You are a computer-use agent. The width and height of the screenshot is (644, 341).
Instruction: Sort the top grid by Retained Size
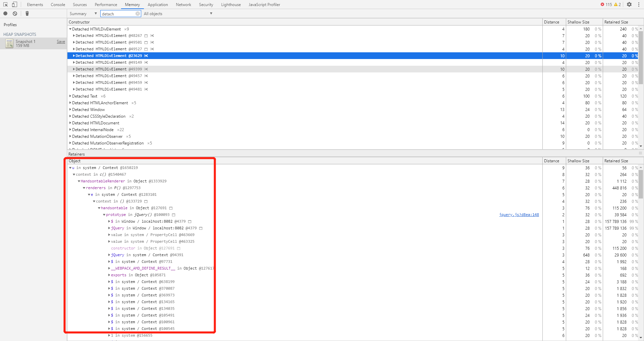621,22
